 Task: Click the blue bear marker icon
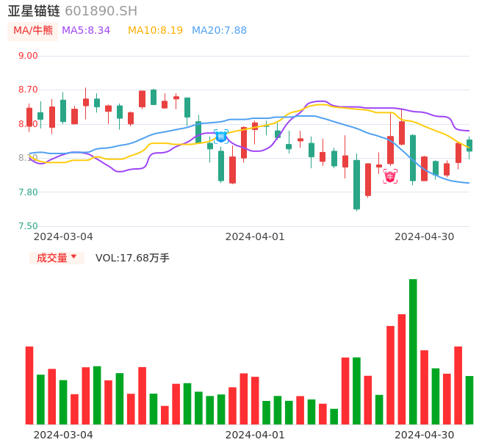point(221,136)
